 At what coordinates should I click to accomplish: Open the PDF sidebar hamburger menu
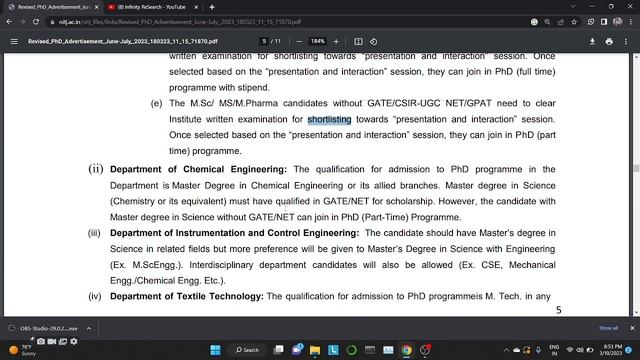click(x=14, y=41)
